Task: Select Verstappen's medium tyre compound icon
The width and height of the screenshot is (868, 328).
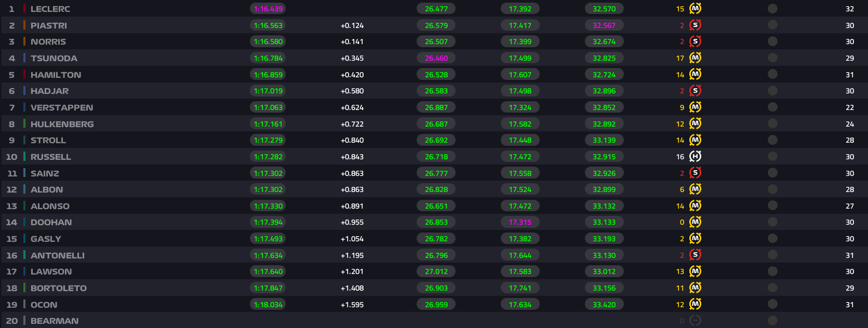Action: click(695, 107)
